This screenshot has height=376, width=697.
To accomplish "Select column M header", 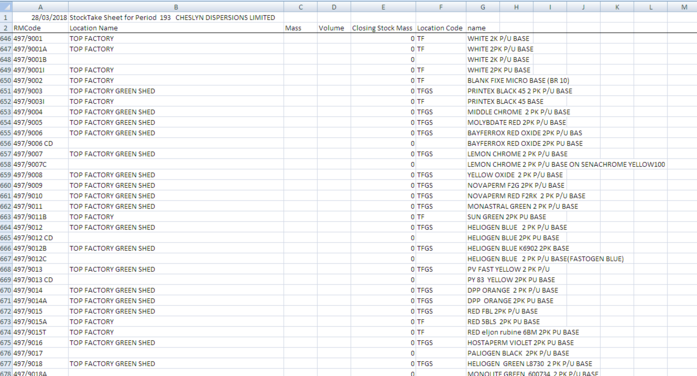I will [684, 7].
